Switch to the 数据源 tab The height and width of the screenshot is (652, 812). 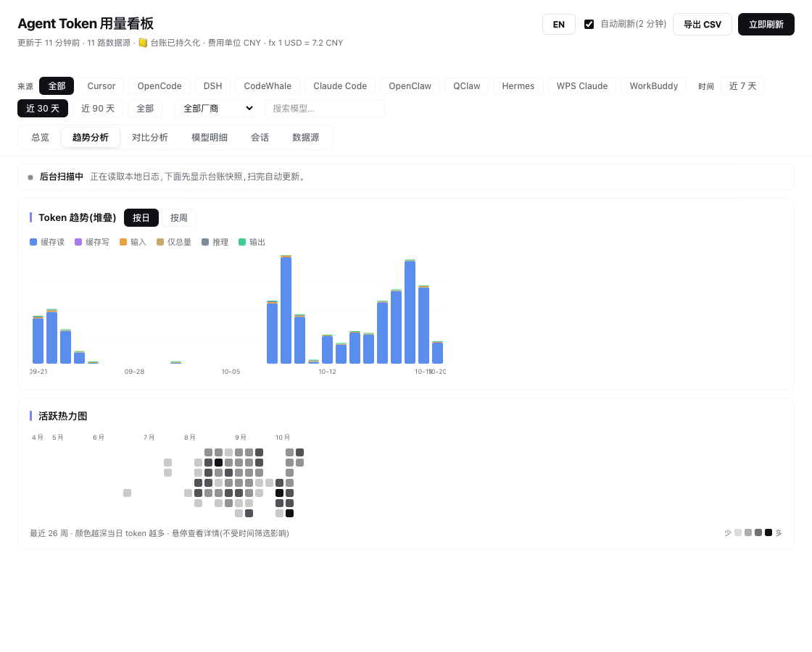[x=305, y=137]
